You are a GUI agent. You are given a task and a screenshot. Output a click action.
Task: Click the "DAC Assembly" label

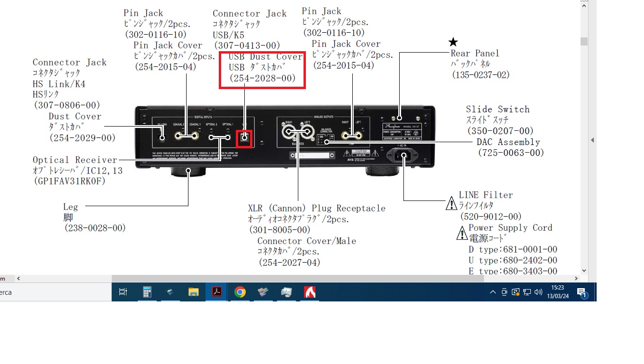coord(508,142)
